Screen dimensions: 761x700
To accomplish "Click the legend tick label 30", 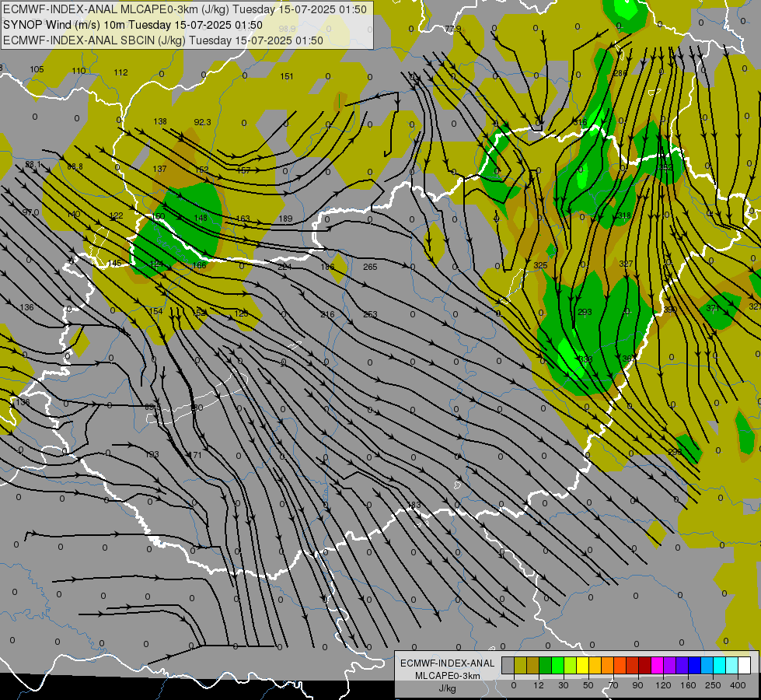I will pos(563,685).
